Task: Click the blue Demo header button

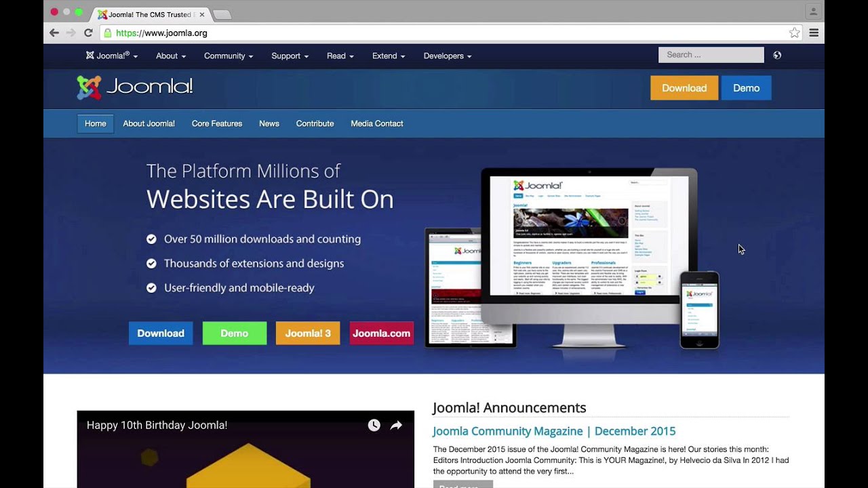Action: pos(746,88)
